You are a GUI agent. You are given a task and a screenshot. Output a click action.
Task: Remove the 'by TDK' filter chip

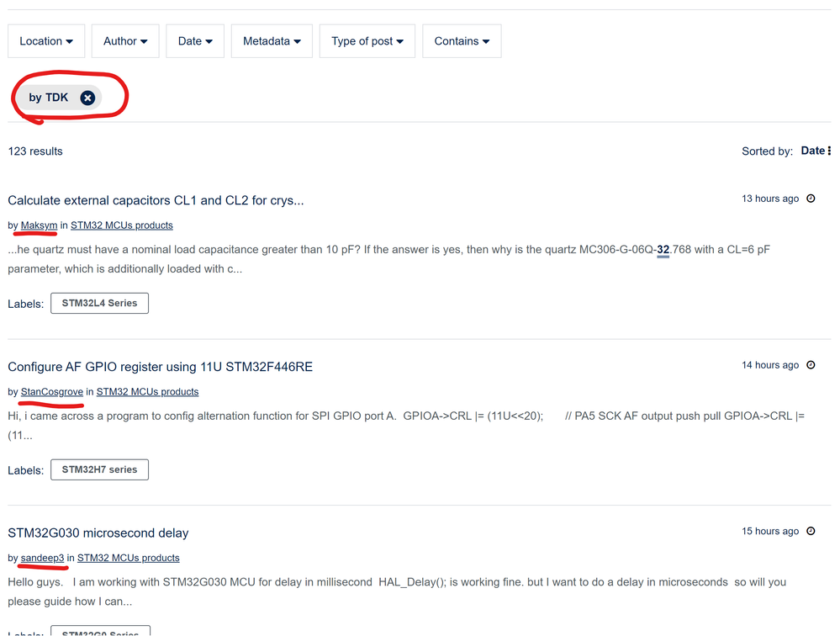(x=87, y=98)
